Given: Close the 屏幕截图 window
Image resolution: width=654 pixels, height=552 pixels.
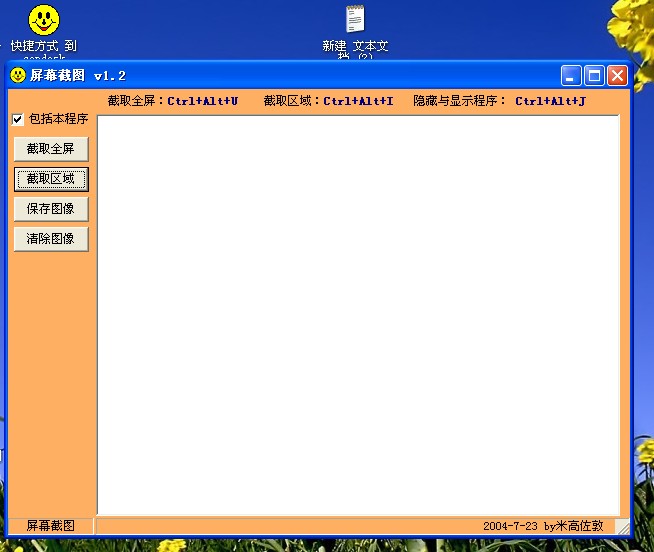Looking at the screenshot, I should click(618, 76).
